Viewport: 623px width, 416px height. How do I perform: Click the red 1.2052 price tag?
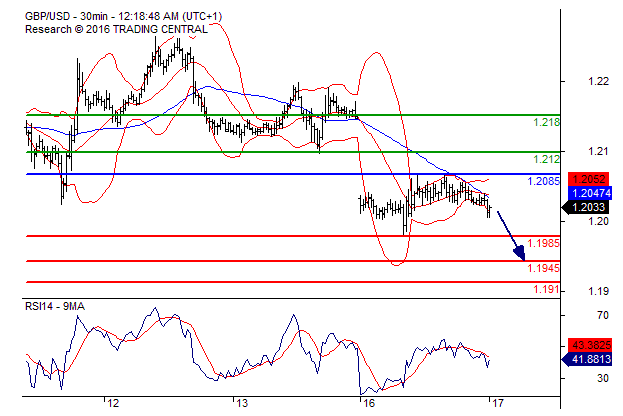588,179
